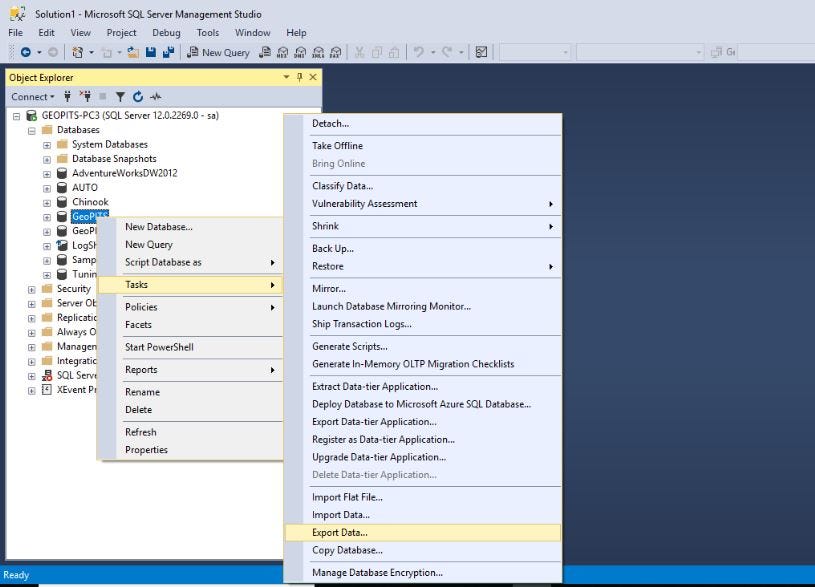Open Vulnerability Assessment submenu

(x=423, y=204)
